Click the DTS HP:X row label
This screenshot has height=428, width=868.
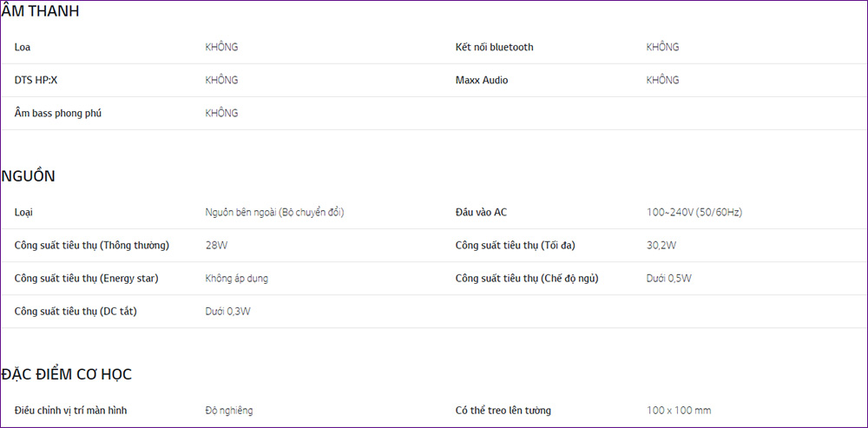(x=36, y=80)
